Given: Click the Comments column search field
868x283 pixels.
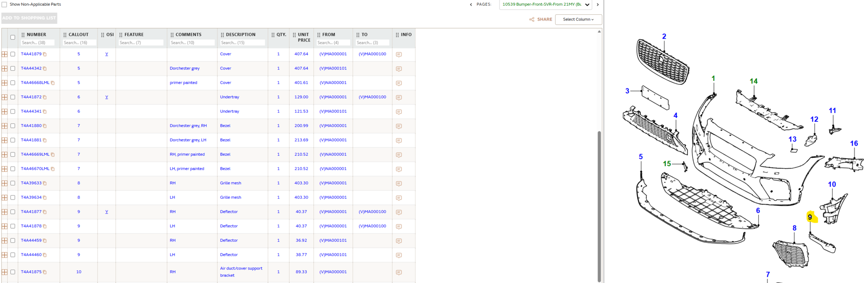Looking at the screenshot, I should click(192, 43).
